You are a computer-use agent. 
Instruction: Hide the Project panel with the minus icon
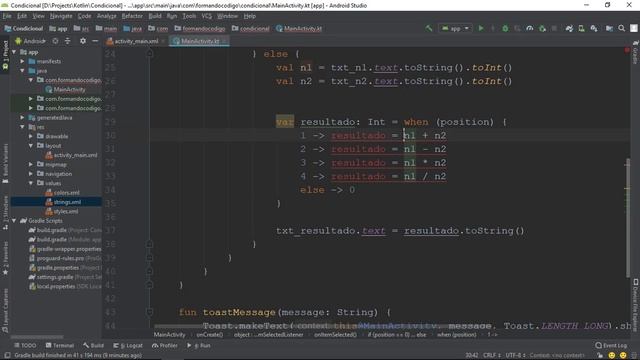click(95, 41)
